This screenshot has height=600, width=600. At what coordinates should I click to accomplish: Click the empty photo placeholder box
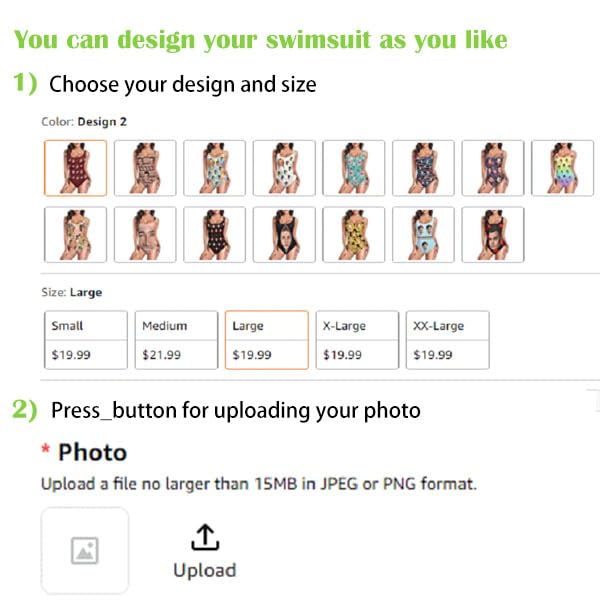85,550
